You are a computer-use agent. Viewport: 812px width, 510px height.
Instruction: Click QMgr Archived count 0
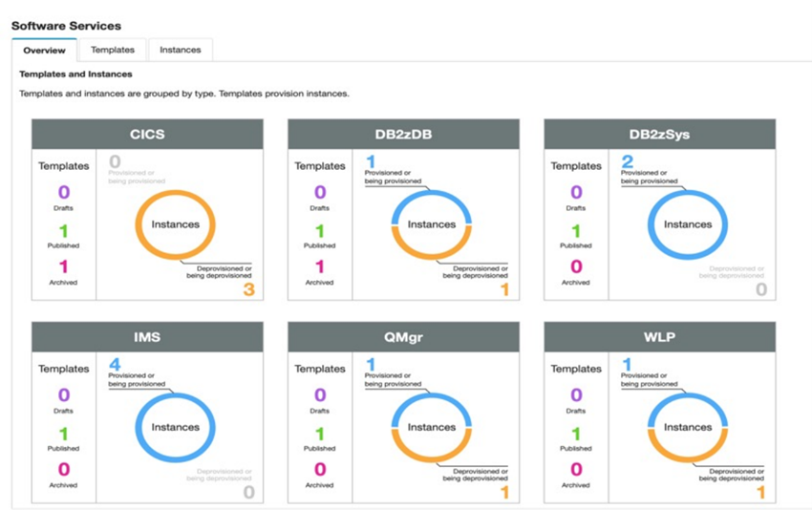point(320,469)
